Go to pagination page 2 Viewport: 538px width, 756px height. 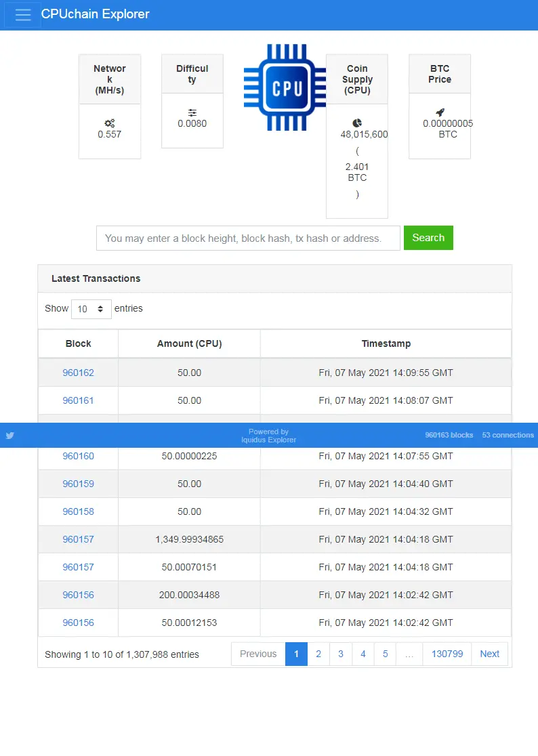[x=318, y=654]
